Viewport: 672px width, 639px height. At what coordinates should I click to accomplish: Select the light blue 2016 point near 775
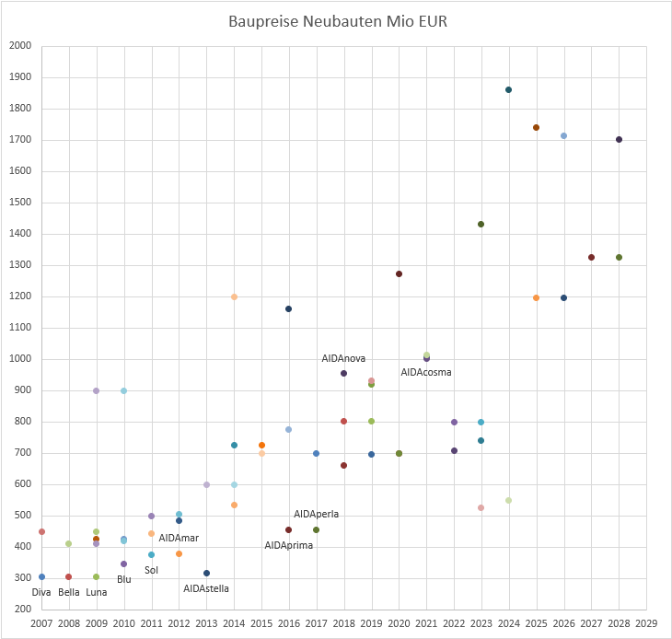point(288,429)
